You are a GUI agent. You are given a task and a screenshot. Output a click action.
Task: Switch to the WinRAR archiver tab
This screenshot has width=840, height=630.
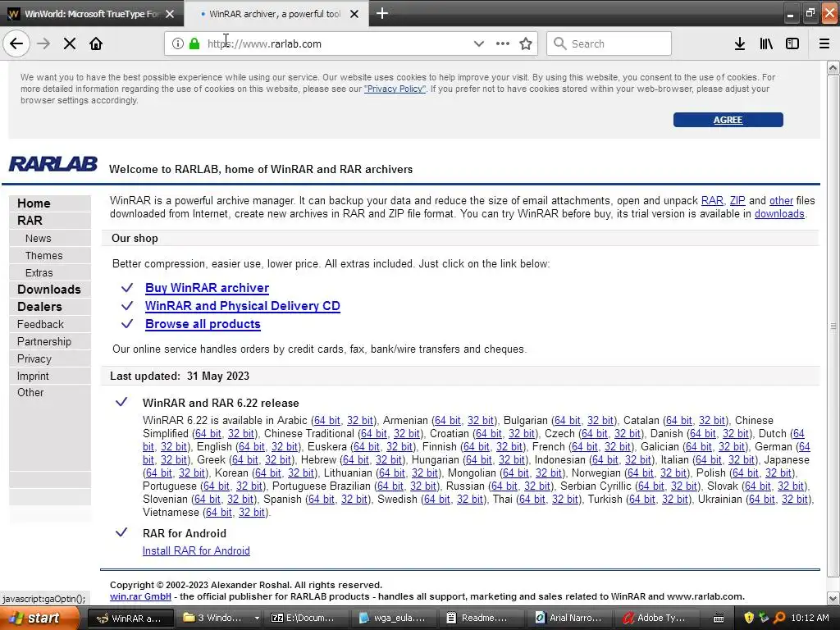(x=276, y=14)
